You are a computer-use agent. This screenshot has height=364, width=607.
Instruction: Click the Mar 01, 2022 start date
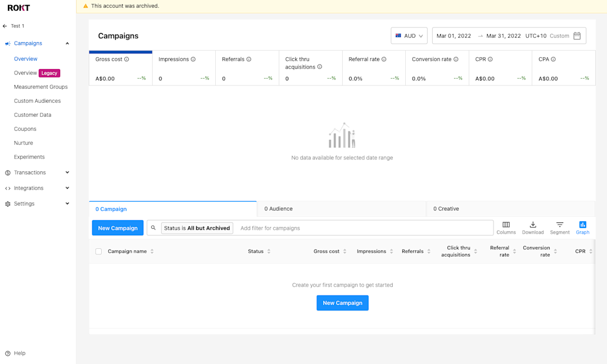tap(454, 35)
